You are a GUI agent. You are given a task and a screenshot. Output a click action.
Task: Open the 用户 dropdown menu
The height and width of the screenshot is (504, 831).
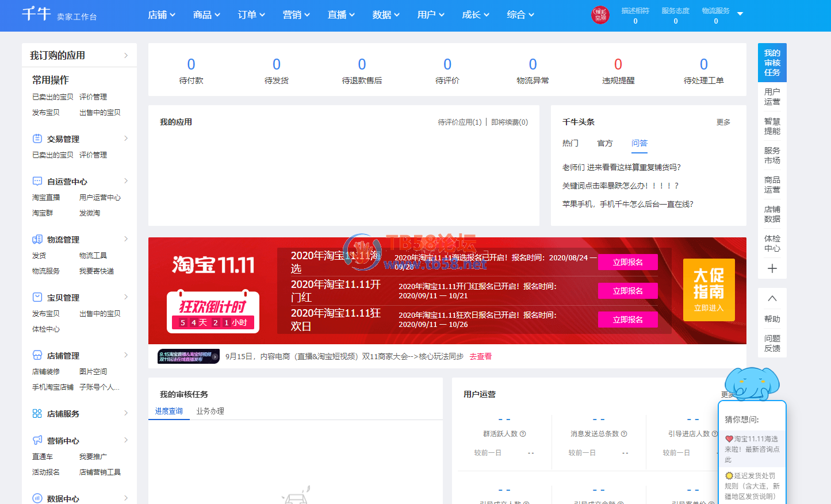click(x=431, y=15)
